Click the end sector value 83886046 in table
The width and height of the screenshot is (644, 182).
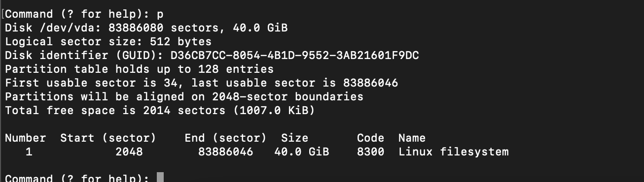tap(225, 152)
